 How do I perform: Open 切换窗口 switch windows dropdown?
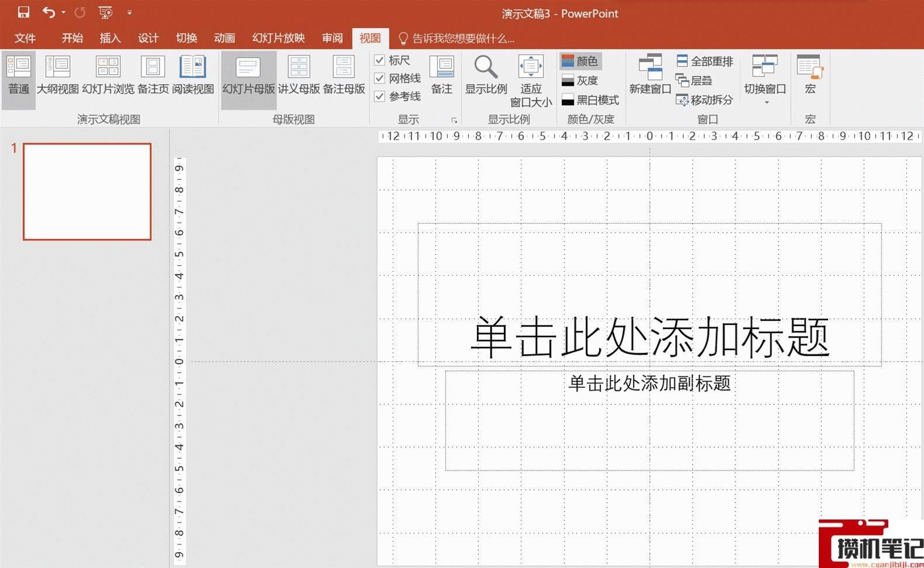tap(765, 80)
